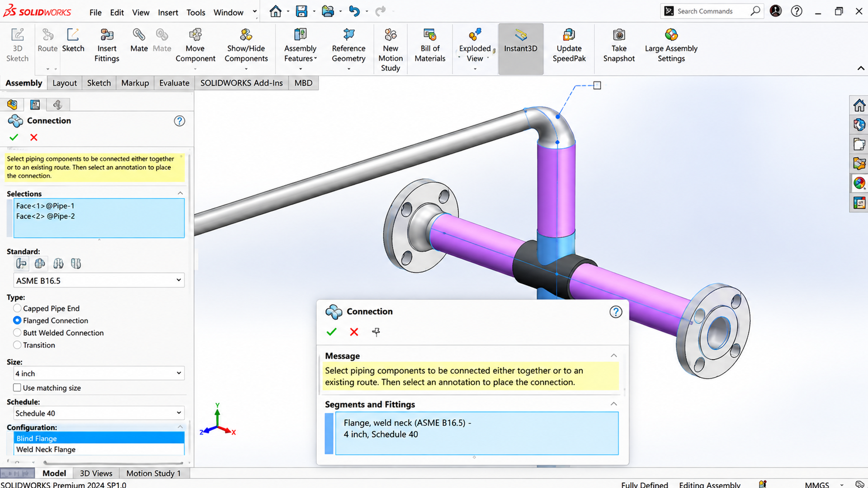Select the Capped Pipe End type

click(17, 308)
